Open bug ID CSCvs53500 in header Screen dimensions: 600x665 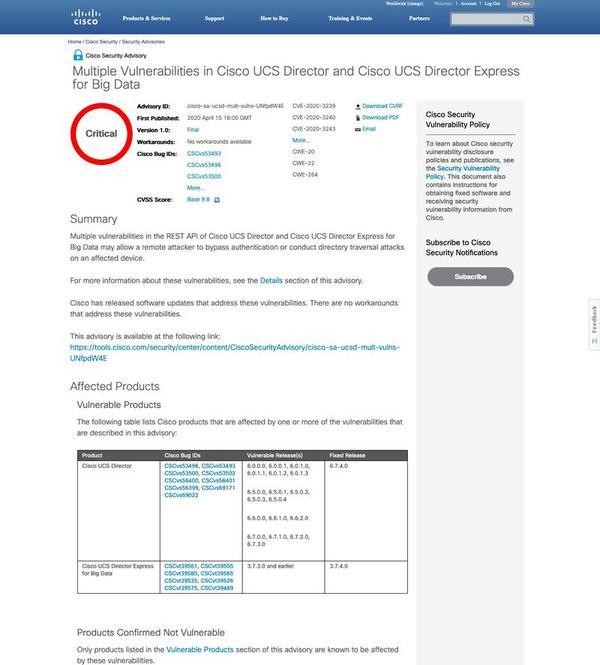point(204,176)
